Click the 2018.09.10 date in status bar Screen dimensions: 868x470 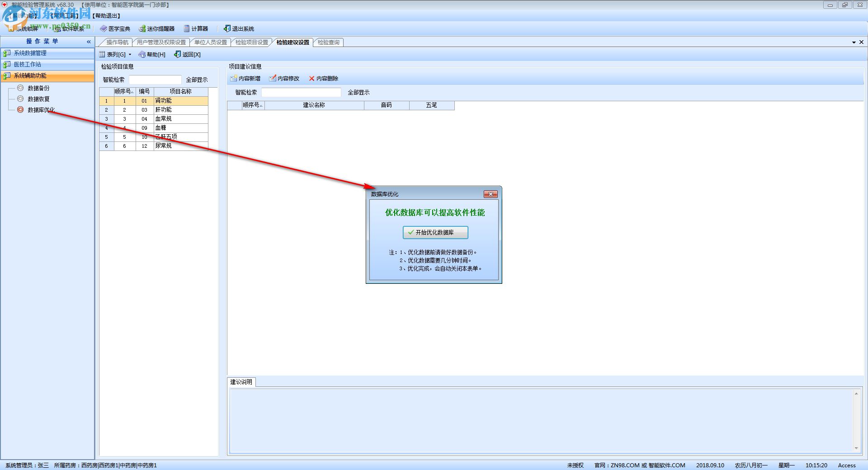click(710, 465)
